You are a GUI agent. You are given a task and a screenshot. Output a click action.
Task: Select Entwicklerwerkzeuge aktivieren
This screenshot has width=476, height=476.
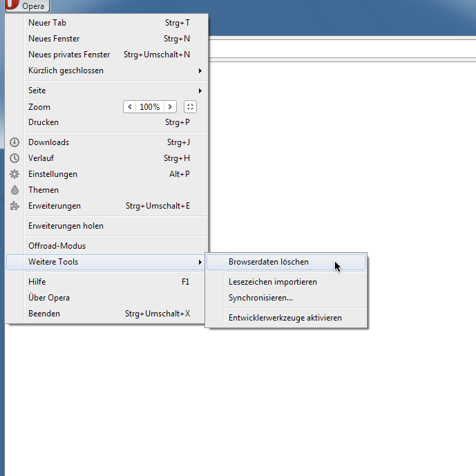tap(286, 318)
